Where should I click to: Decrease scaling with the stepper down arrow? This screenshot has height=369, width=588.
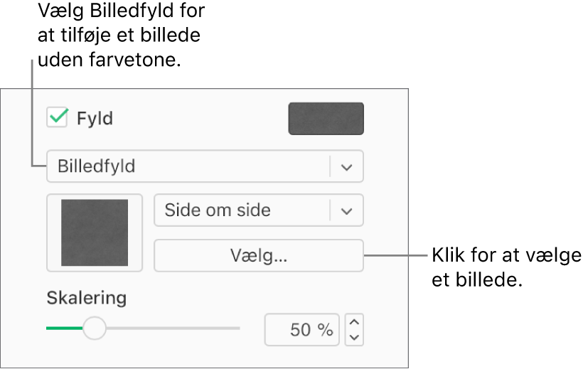click(355, 338)
